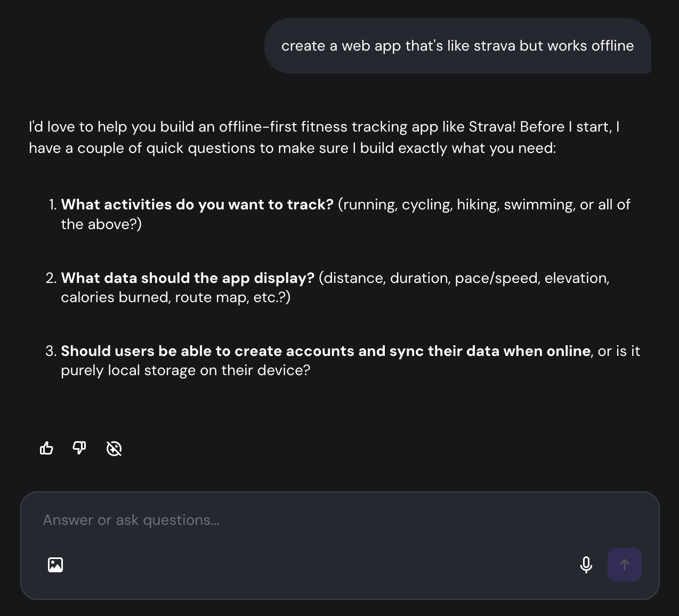Click the thumbs up feedback icon
The width and height of the screenshot is (679, 616).
[46, 449]
